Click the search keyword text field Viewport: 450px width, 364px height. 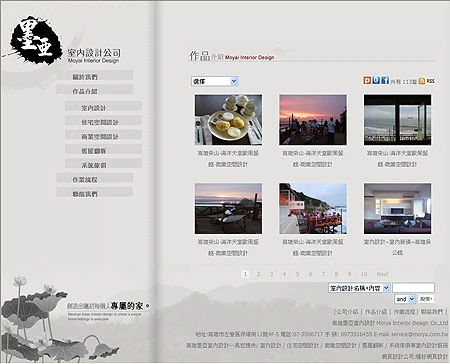click(x=413, y=288)
